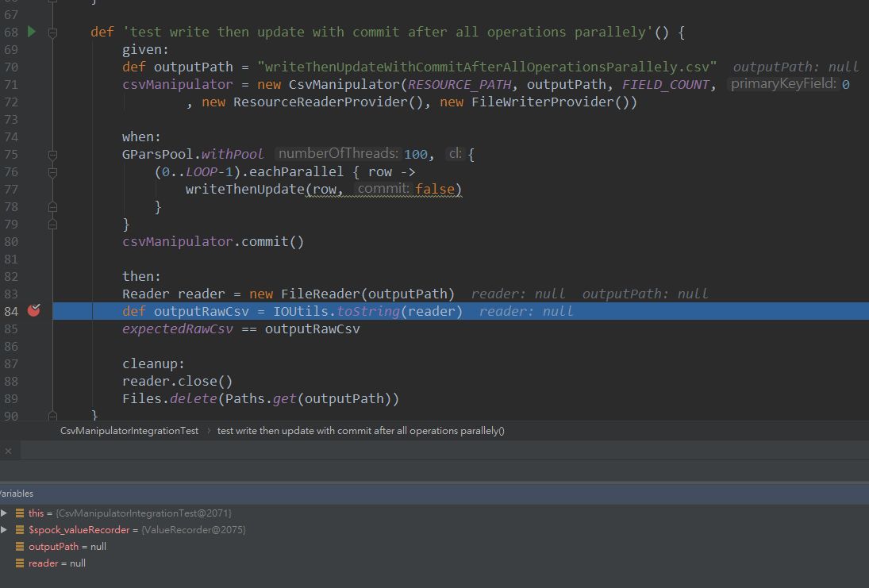Click the 'commit:' parameter hint on line 77
Viewport: 869px width, 588px height.
pyautogui.click(x=383, y=188)
